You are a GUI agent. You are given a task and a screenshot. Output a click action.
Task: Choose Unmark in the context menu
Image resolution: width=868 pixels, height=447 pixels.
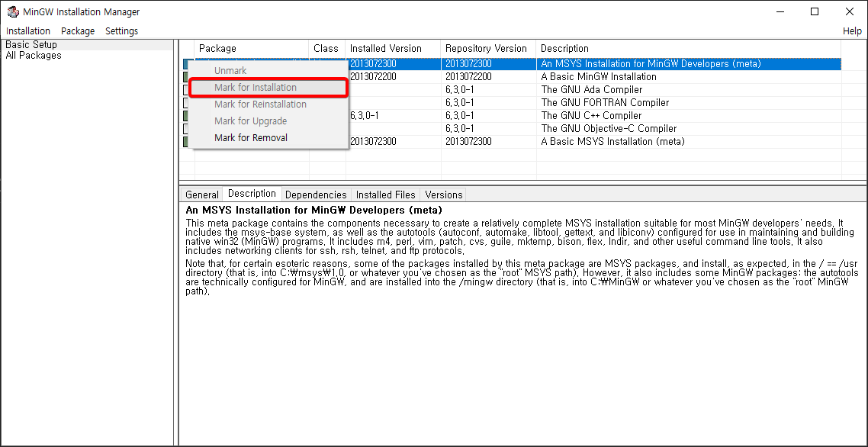268,71
